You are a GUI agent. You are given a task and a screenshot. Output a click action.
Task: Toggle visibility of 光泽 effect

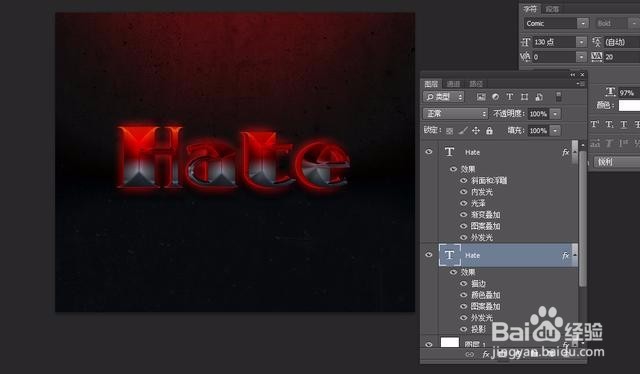click(464, 203)
